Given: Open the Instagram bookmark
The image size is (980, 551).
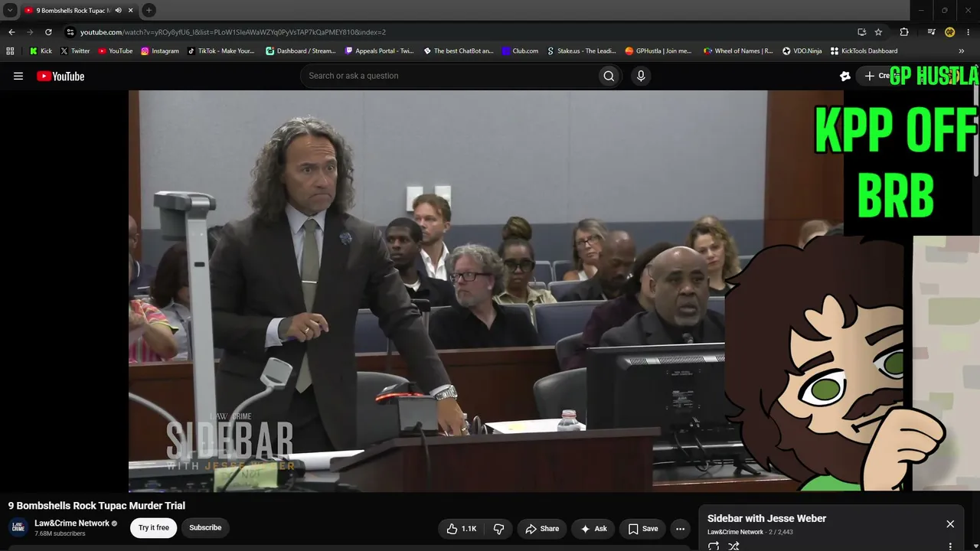Looking at the screenshot, I should (x=159, y=51).
